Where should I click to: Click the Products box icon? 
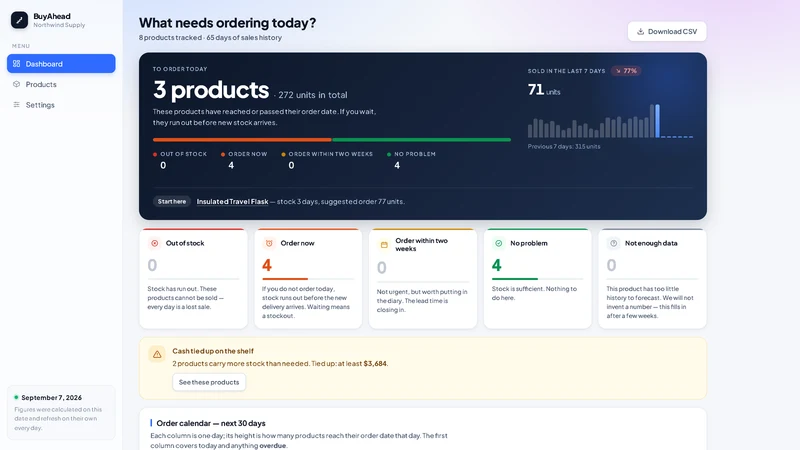(17, 84)
